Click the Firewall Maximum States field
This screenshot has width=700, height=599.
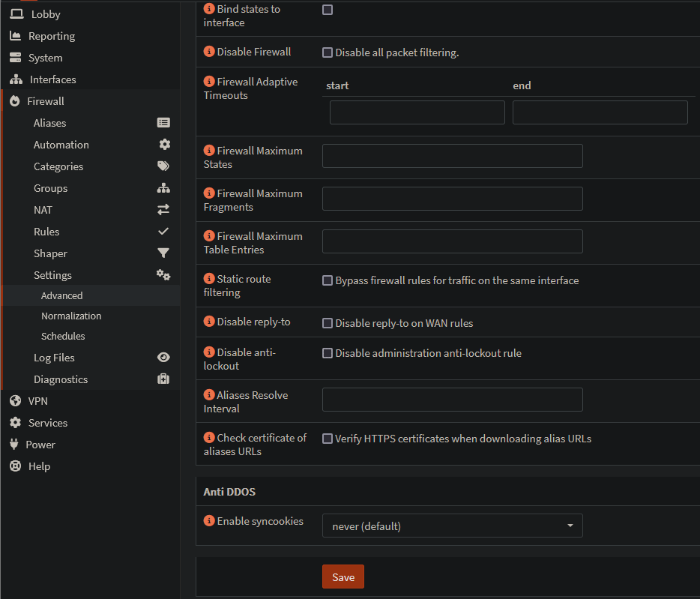point(452,156)
